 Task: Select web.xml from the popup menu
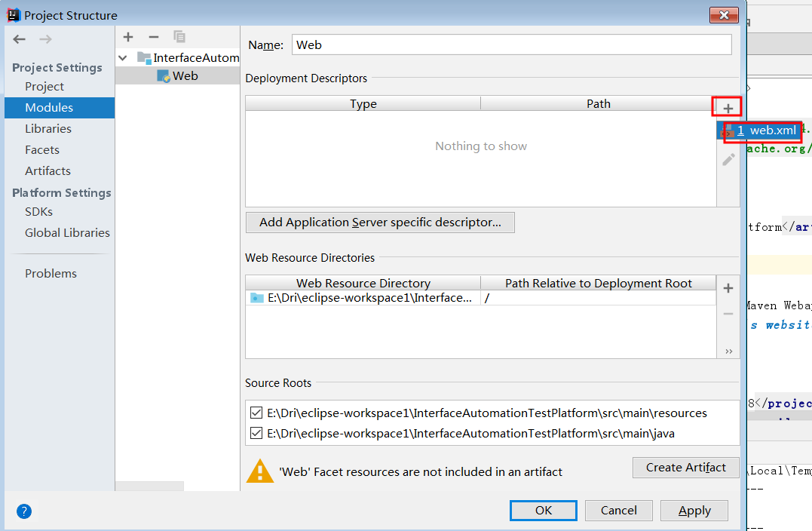(x=759, y=130)
